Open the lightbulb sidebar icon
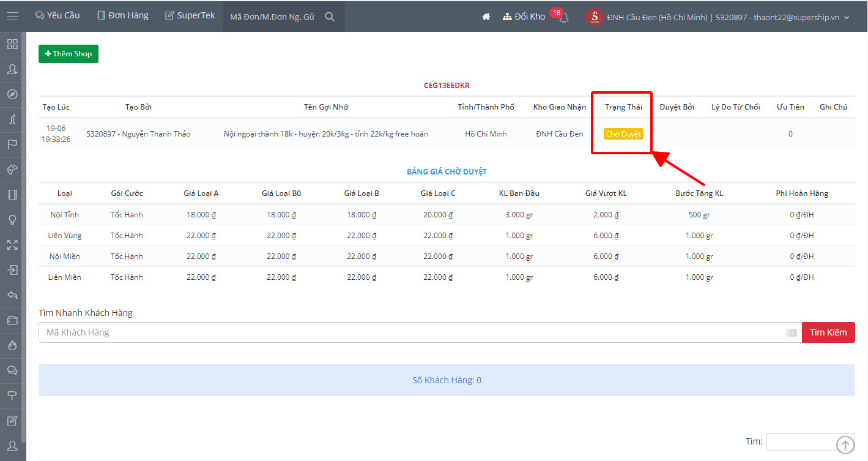The width and height of the screenshot is (868, 461). pyautogui.click(x=12, y=220)
